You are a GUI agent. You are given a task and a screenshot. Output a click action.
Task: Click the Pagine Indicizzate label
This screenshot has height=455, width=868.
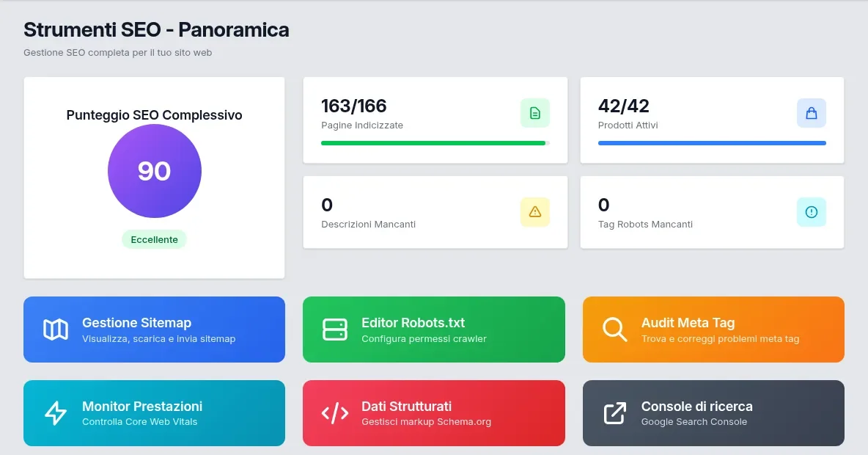click(x=362, y=125)
